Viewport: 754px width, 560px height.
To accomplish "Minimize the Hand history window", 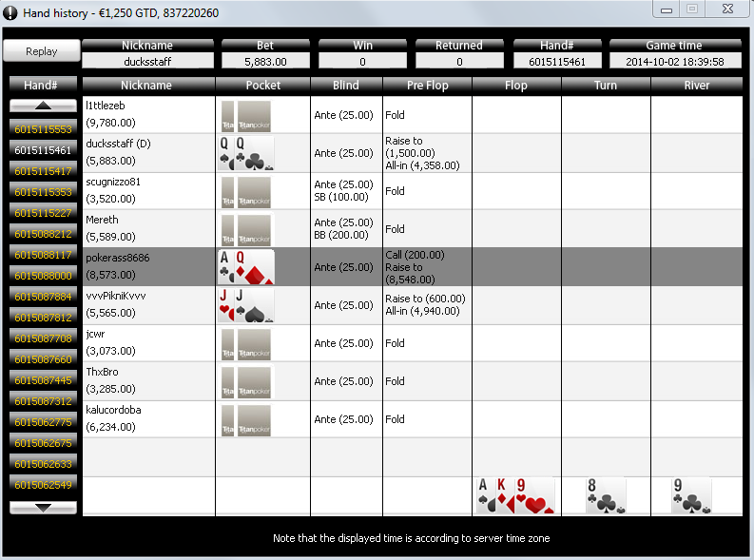I will coord(667,10).
